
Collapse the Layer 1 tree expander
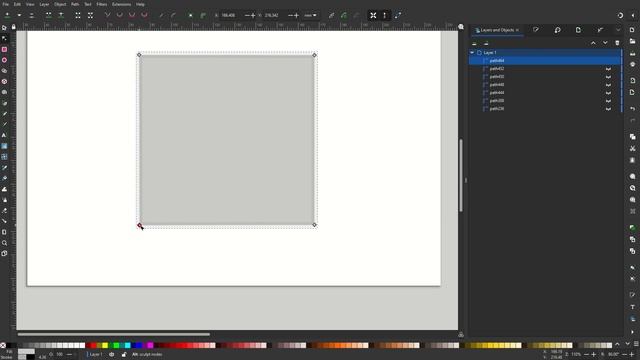(472, 53)
